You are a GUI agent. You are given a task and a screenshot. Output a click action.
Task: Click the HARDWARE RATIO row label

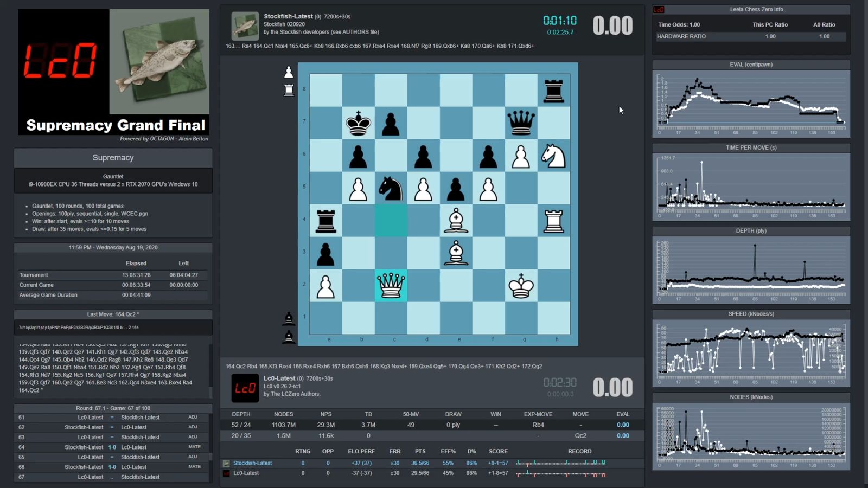point(681,36)
